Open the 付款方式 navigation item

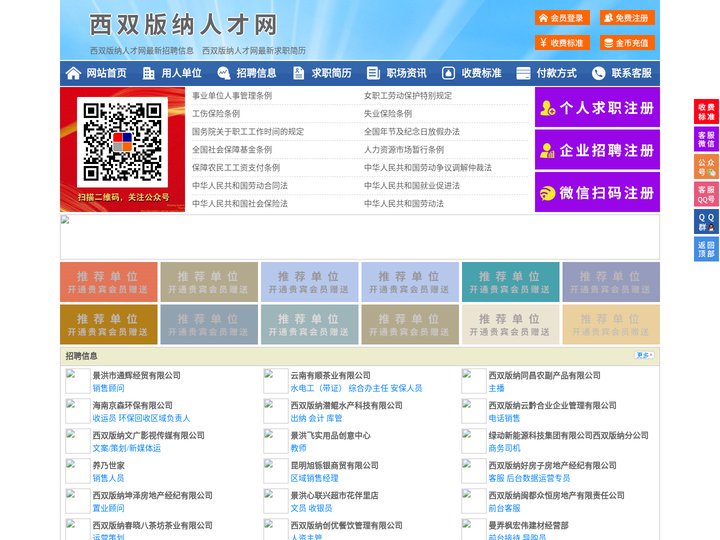pos(557,73)
